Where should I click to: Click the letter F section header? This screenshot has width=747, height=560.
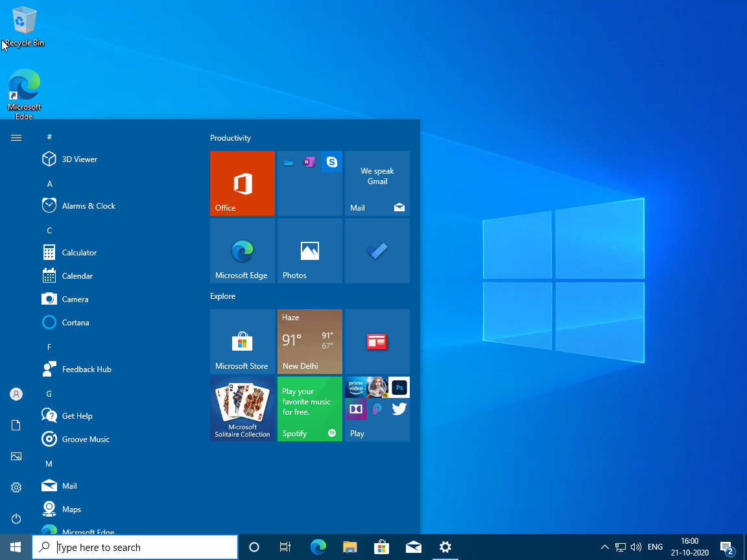pos(49,347)
